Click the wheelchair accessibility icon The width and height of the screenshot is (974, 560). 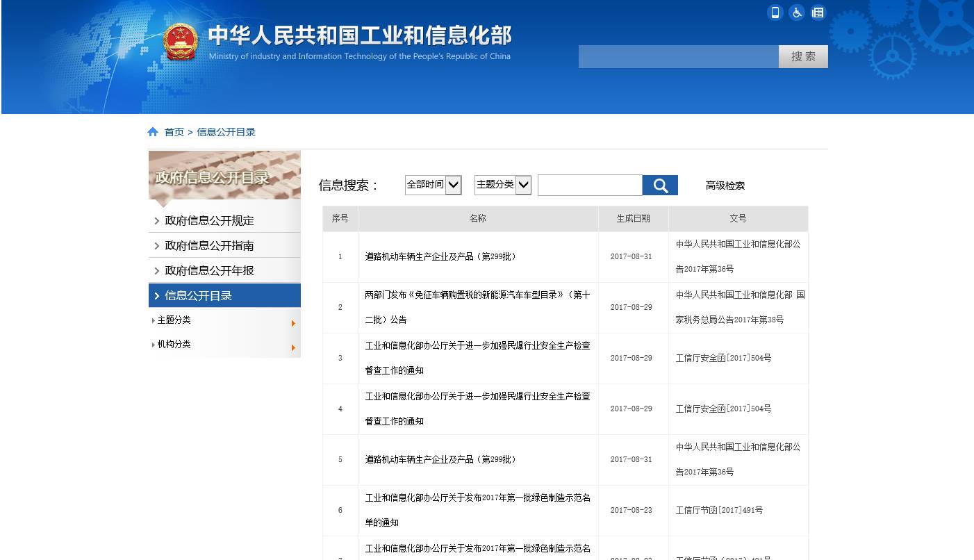pos(797,13)
